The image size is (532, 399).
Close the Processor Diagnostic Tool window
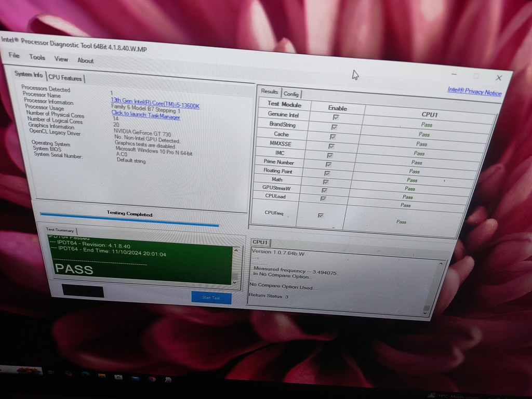pyautogui.click(x=499, y=78)
